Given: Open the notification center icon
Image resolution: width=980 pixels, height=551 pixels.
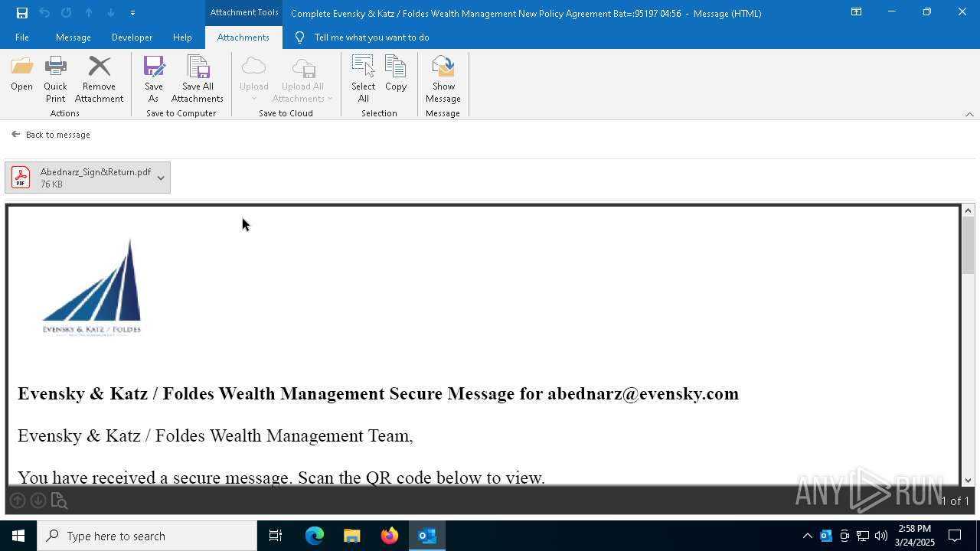Looking at the screenshot, I should [x=955, y=536].
